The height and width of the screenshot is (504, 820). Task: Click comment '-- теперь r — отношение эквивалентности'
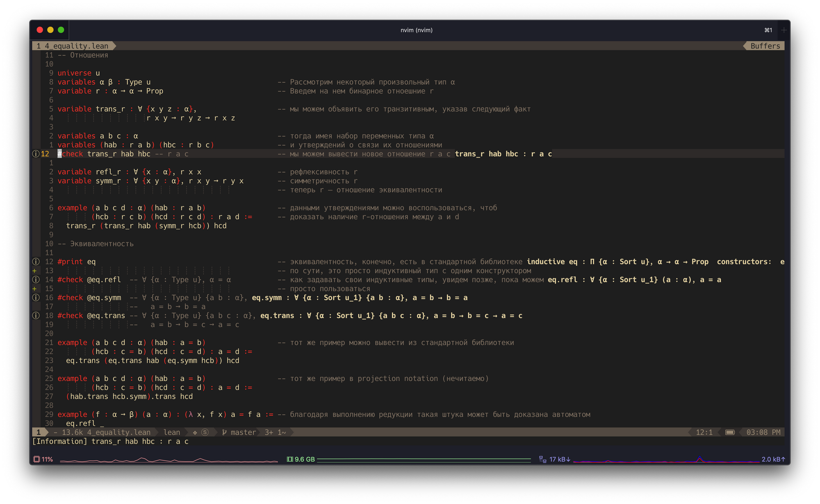[360, 190]
